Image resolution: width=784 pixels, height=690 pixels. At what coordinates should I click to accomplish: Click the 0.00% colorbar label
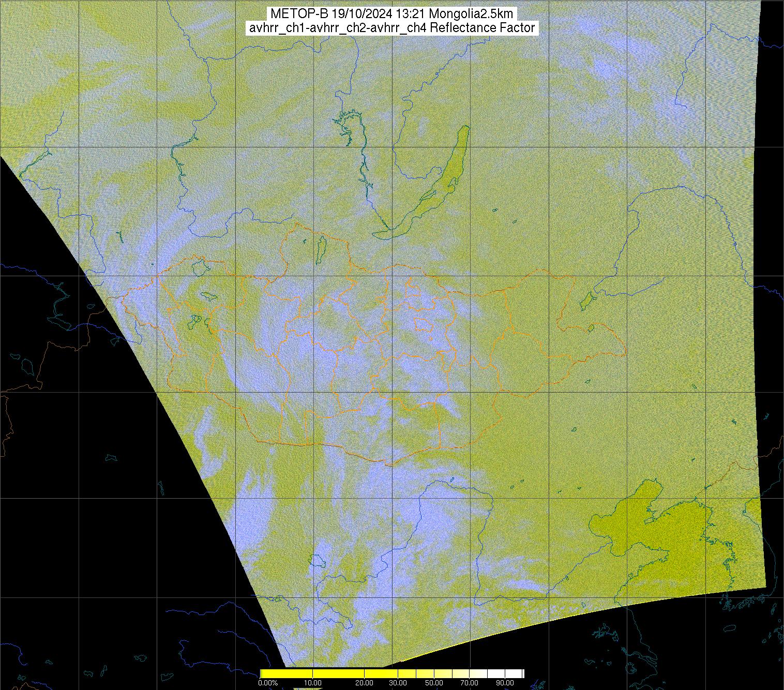coord(267,683)
